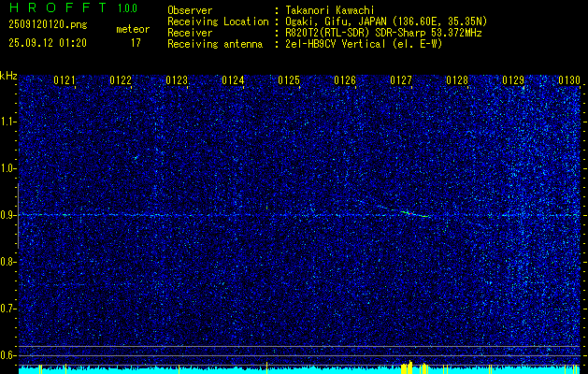Viewport: 588px width, 374px height.
Task: Click the kHz axis unit label
Action: coord(8,76)
